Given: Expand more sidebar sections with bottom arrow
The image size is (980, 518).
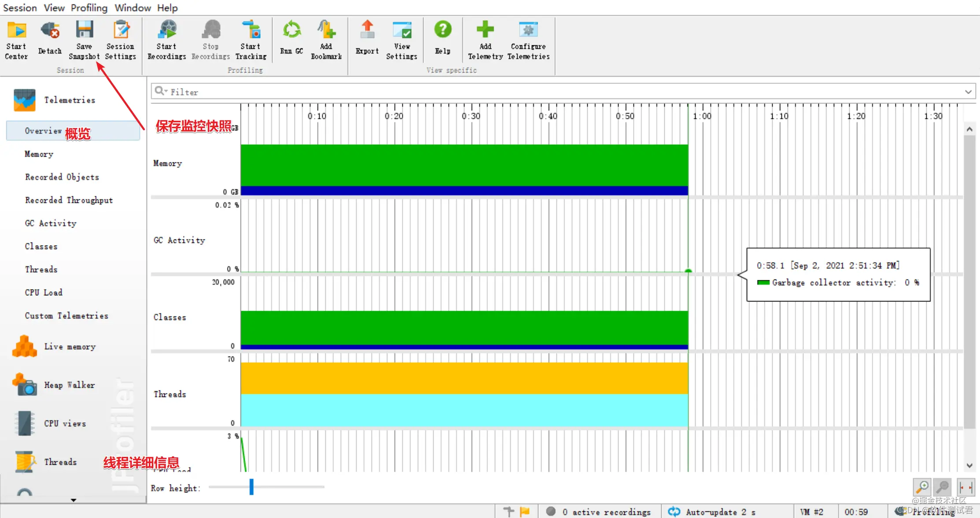Looking at the screenshot, I should click(x=74, y=500).
